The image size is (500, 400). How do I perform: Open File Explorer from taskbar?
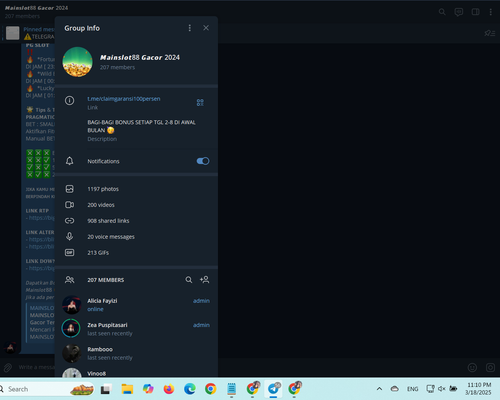coord(127,389)
